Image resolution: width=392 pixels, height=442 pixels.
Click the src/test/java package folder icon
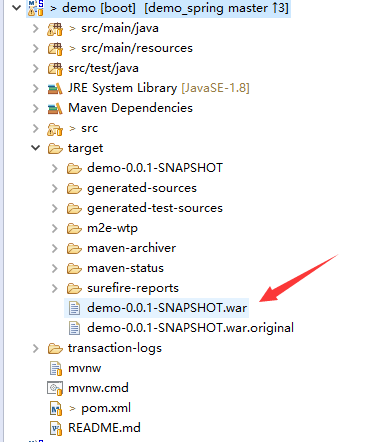click(55, 69)
